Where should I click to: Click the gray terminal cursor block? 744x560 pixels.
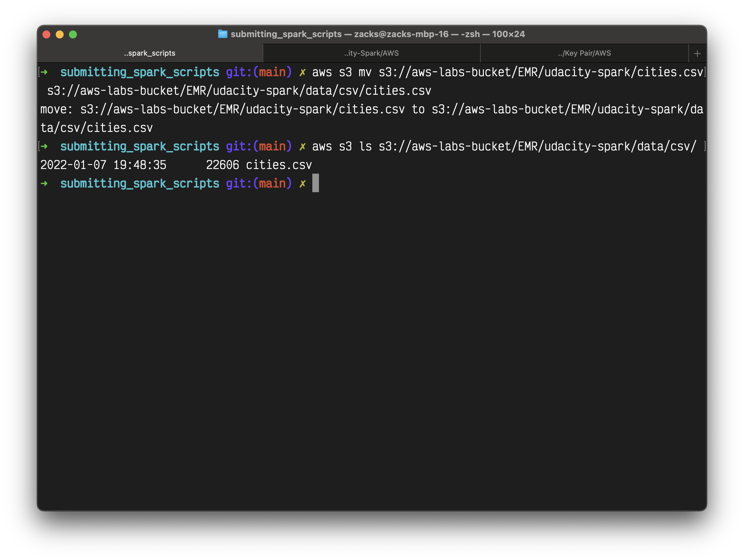[x=315, y=183]
